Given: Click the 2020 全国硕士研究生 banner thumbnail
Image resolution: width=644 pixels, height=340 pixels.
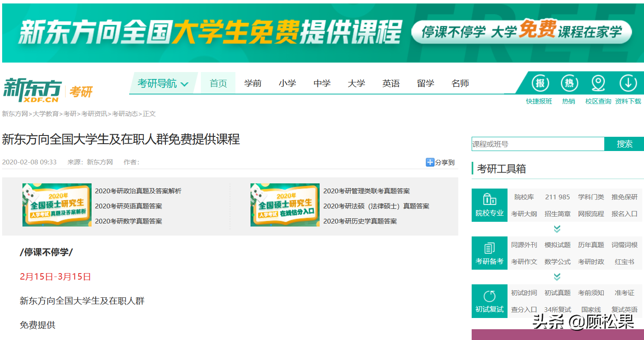Looking at the screenshot, I should pos(57,205).
